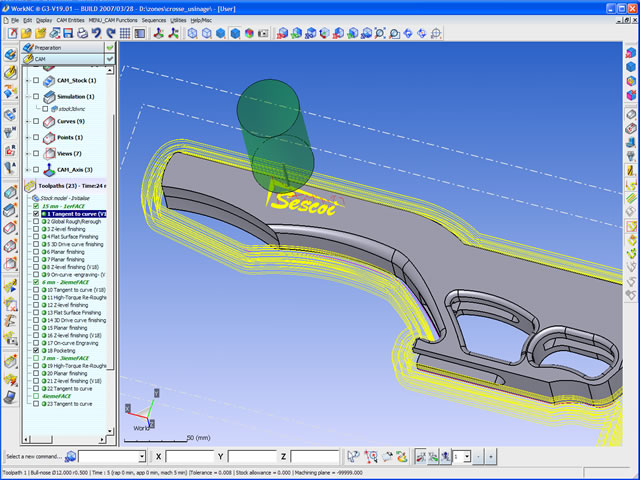
Task: Toggle checkbox for 18 Pocketing toolpath
Action: (36, 351)
